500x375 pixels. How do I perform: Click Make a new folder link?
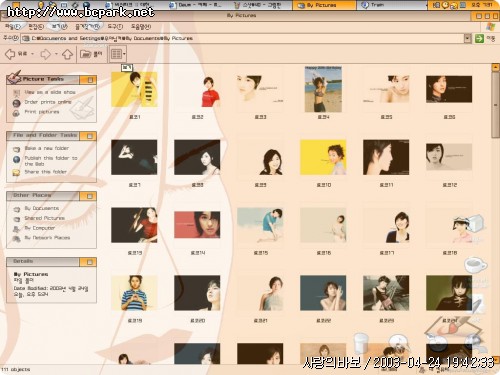click(x=47, y=148)
